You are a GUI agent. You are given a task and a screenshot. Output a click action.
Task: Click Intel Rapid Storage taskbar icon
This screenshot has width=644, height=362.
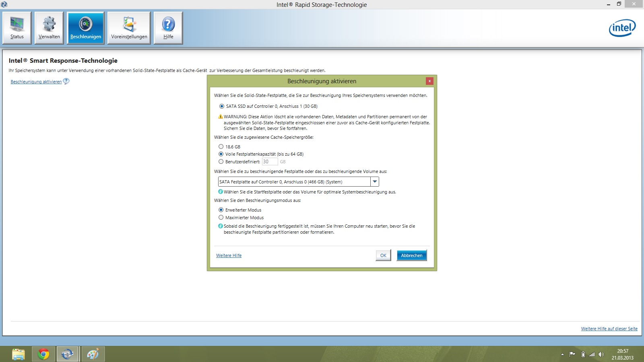point(68,354)
